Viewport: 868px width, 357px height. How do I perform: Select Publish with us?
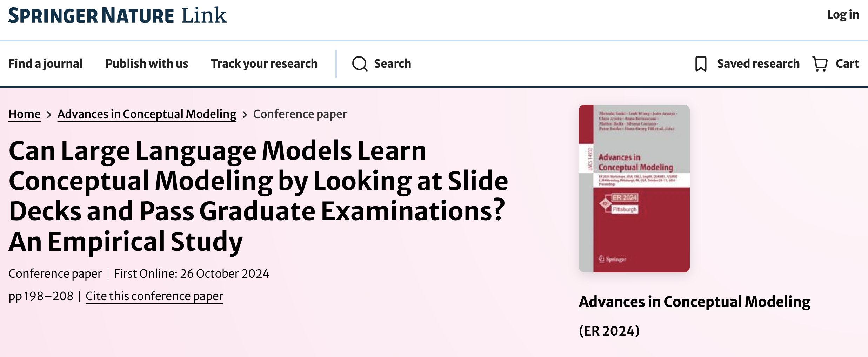click(x=147, y=63)
